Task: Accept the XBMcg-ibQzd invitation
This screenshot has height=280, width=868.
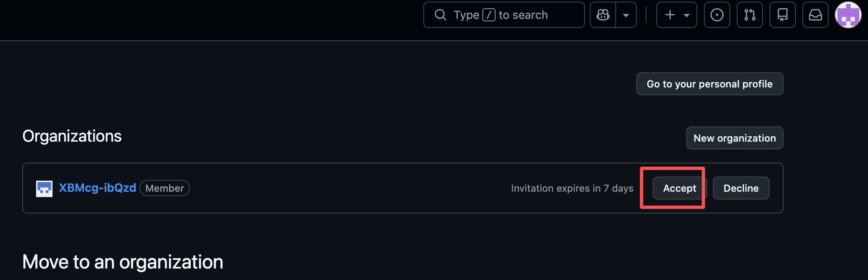Action: pos(679,188)
